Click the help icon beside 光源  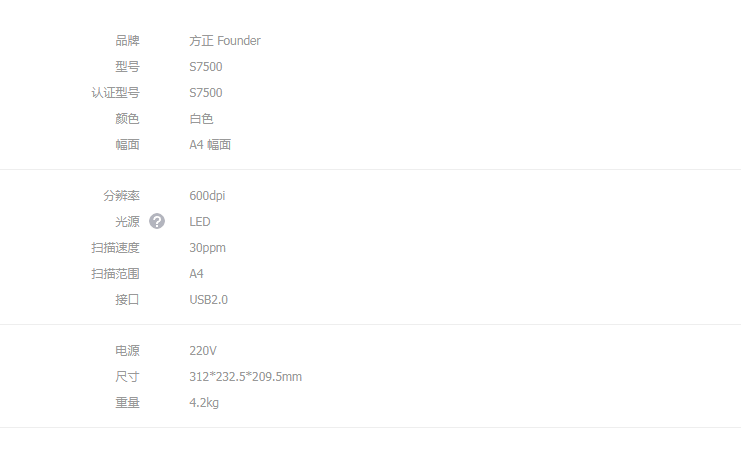[157, 221]
